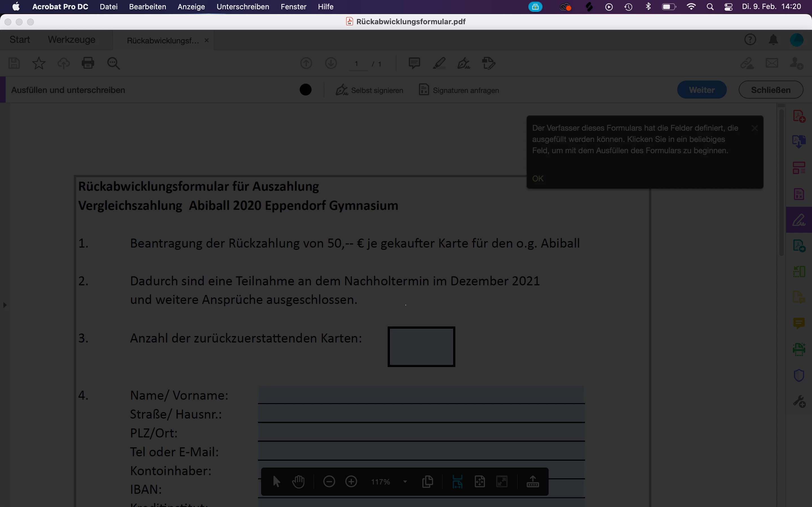Click the Schließen button
The image size is (812, 507).
[771, 90]
